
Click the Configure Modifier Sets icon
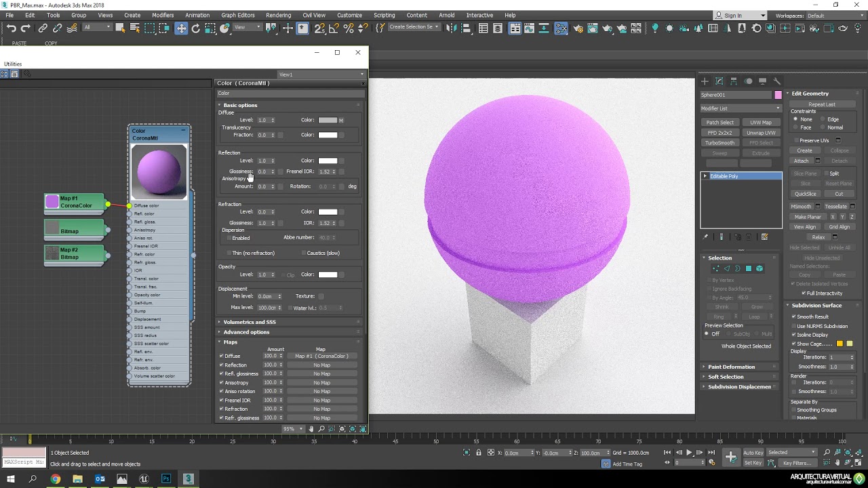point(764,237)
